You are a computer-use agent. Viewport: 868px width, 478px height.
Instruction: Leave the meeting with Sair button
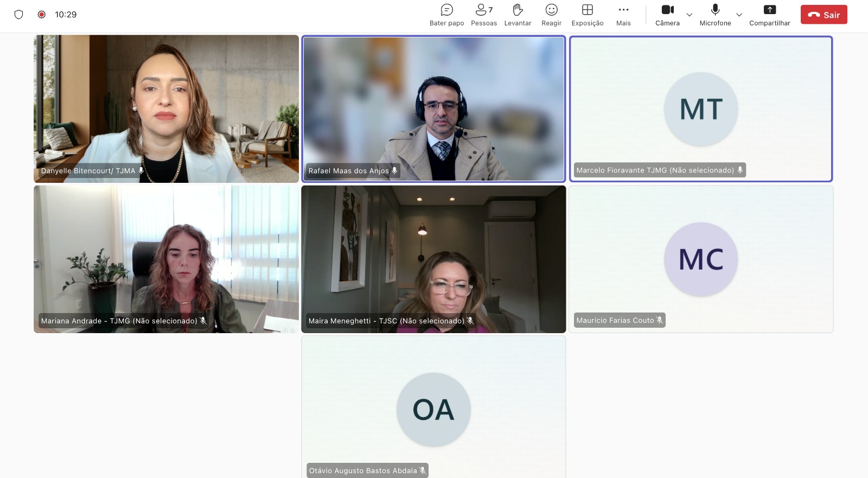[x=824, y=15]
